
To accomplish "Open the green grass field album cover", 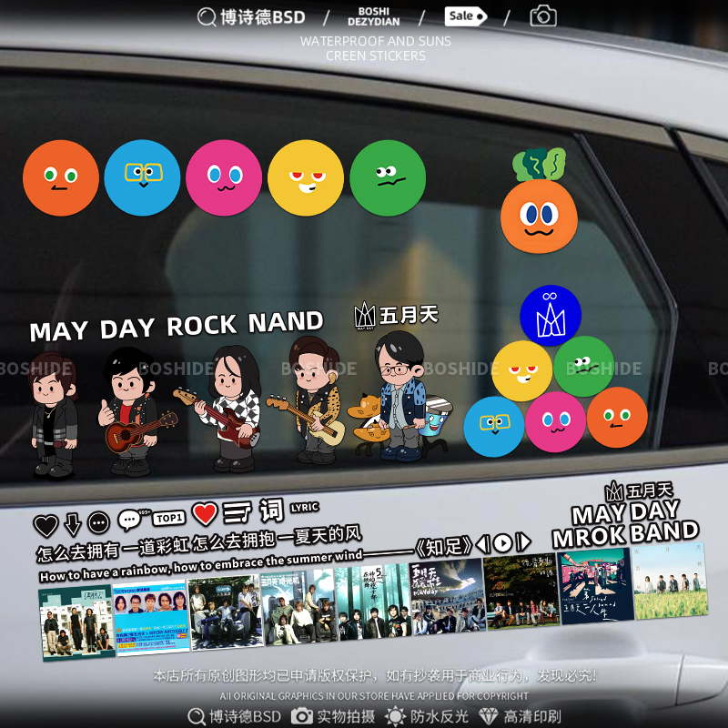I will (x=670, y=581).
